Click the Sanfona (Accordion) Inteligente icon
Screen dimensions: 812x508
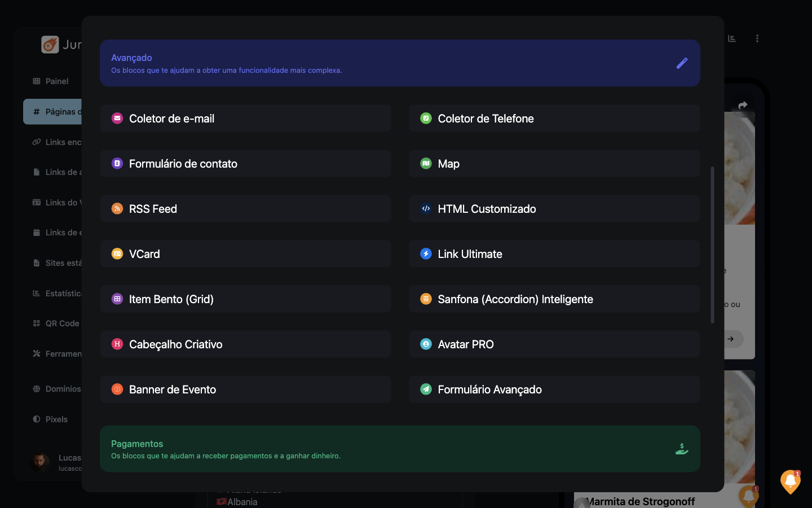coord(426,299)
